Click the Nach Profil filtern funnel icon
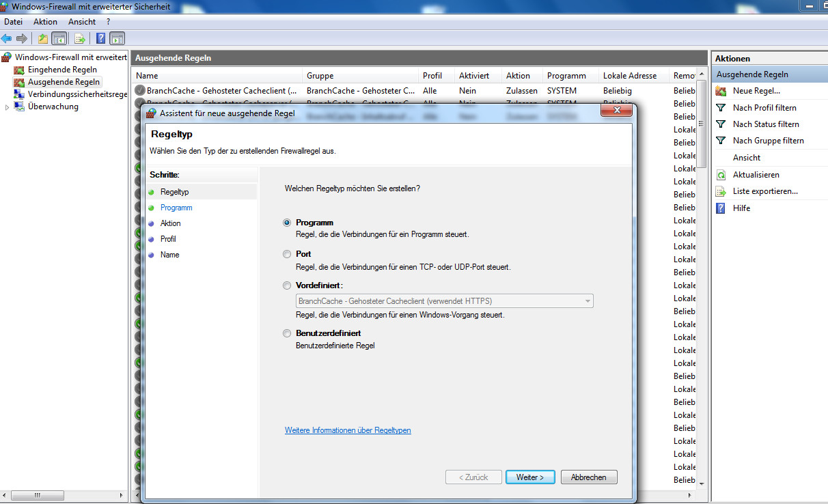The height and width of the screenshot is (504, 828). (721, 108)
